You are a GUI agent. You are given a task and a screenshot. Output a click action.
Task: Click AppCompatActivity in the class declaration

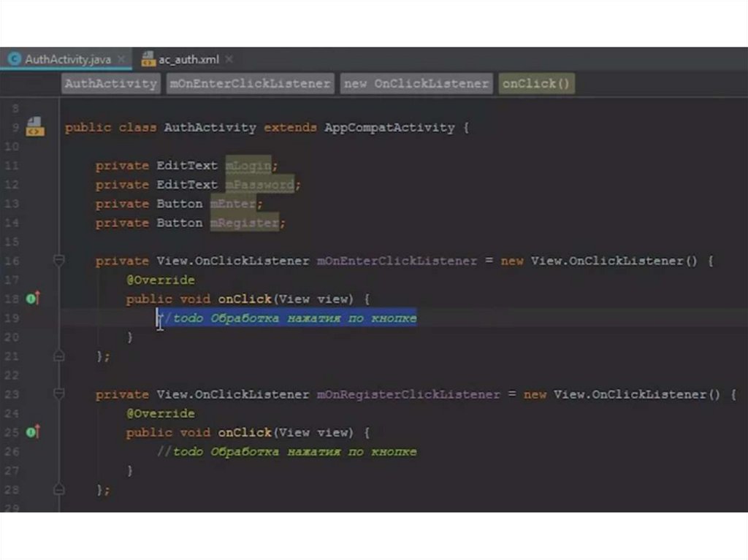click(390, 127)
